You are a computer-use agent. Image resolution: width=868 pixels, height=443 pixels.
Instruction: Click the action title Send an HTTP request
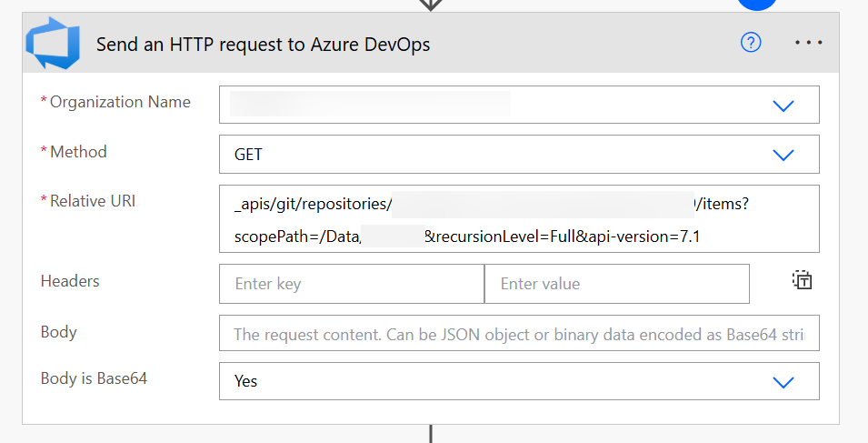263,45
